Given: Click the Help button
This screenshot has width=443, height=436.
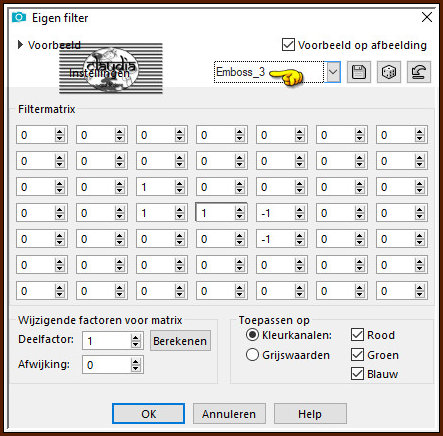Looking at the screenshot, I should [310, 414].
